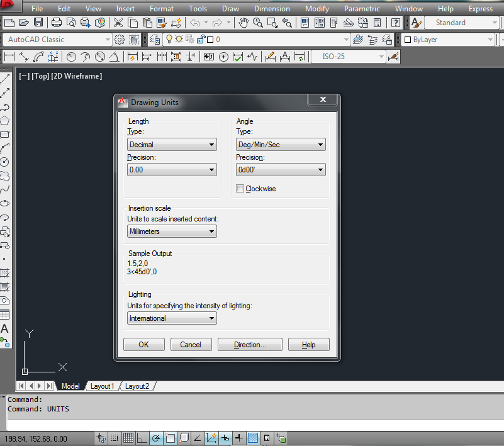The image size is (504, 446).
Task: Open the Workspace Settings gear icon
Action: 120,40
